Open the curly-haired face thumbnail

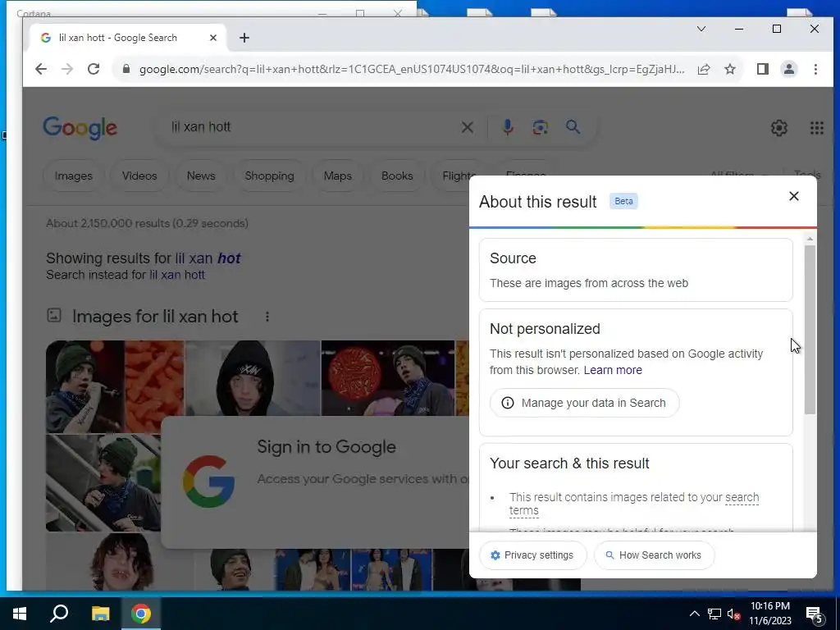119,561
